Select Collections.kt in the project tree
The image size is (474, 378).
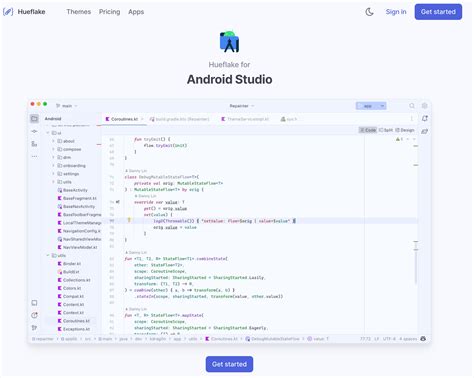click(x=74, y=280)
